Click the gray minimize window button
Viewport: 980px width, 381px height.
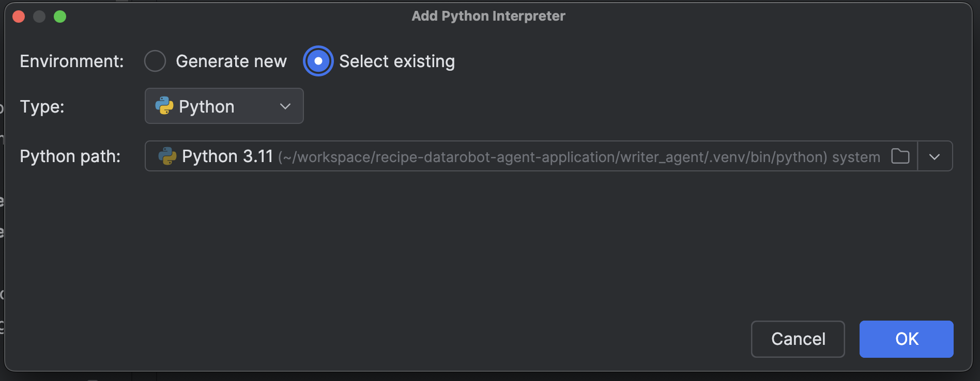click(x=39, y=17)
